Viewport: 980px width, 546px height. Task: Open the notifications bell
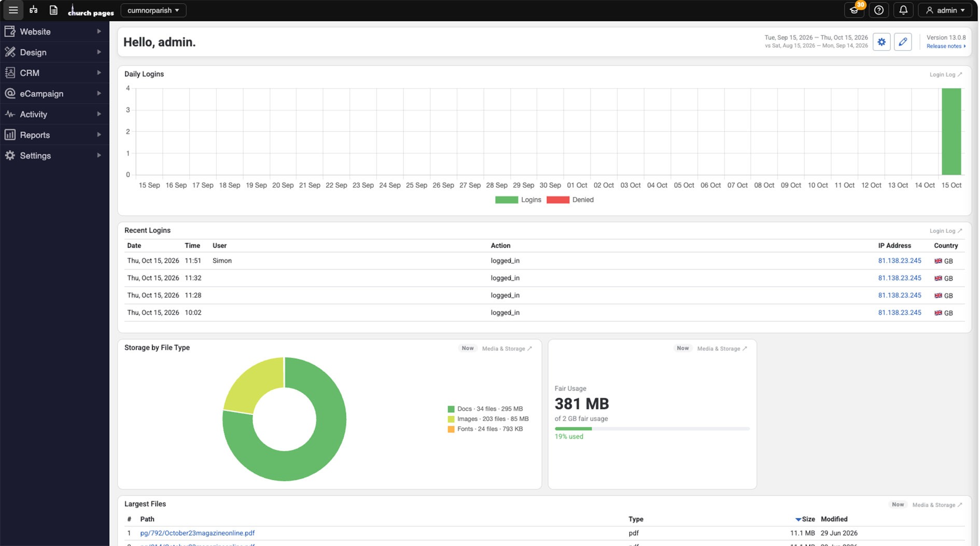pyautogui.click(x=903, y=10)
